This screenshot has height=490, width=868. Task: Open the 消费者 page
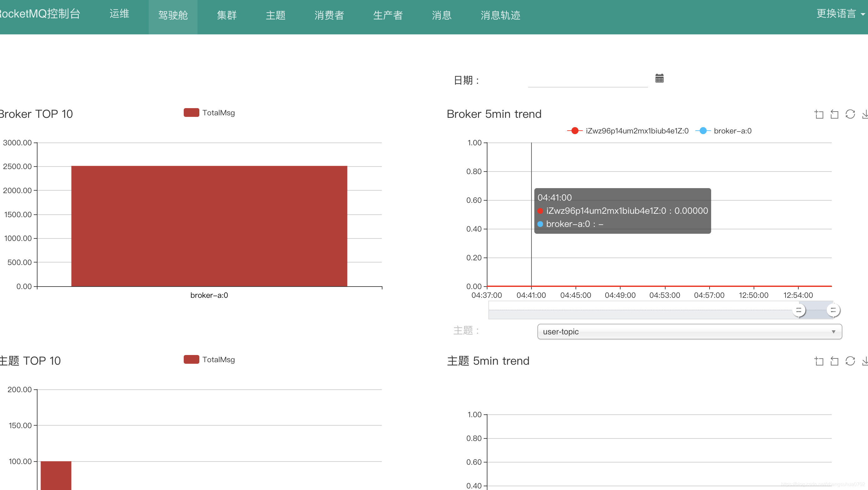(x=329, y=15)
